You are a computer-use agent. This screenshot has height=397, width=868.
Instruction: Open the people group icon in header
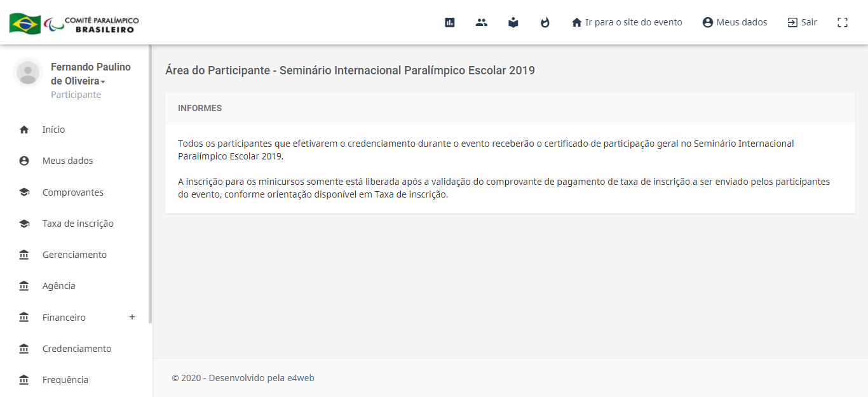click(482, 22)
